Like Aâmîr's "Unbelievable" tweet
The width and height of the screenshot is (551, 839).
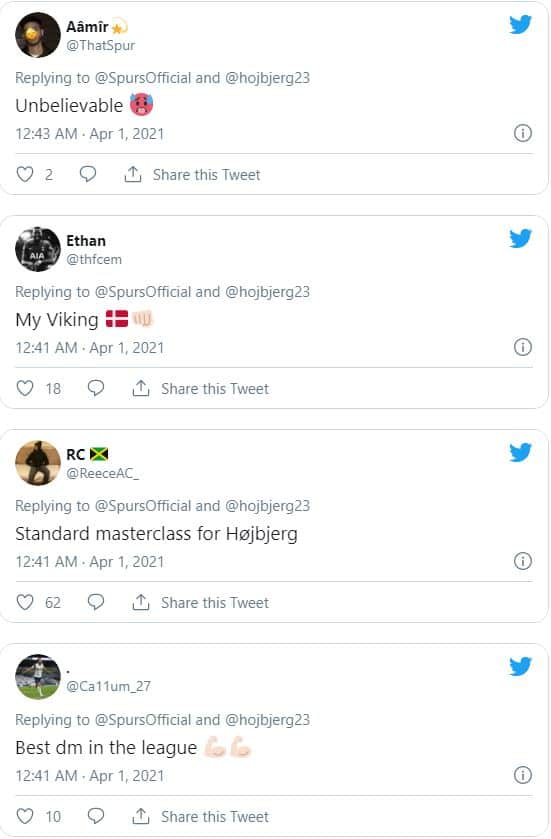(x=25, y=174)
